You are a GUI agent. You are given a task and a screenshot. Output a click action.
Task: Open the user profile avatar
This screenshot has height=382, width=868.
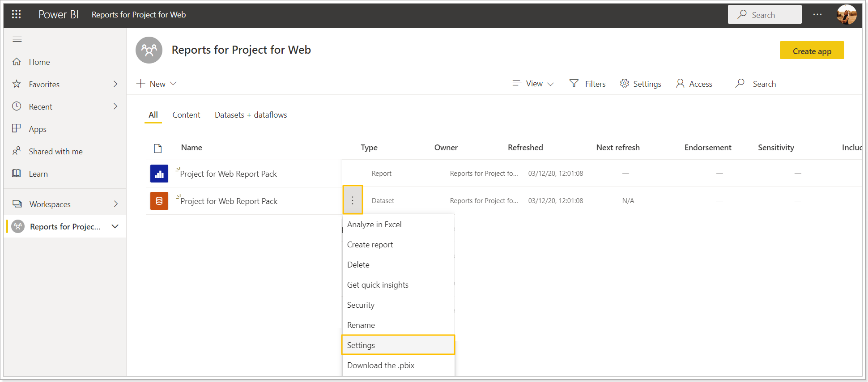coord(847,15)
